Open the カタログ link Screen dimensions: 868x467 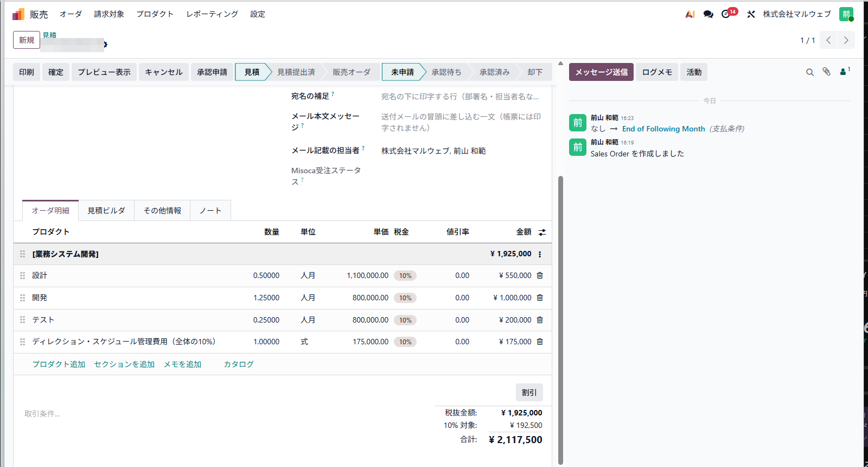239,364
